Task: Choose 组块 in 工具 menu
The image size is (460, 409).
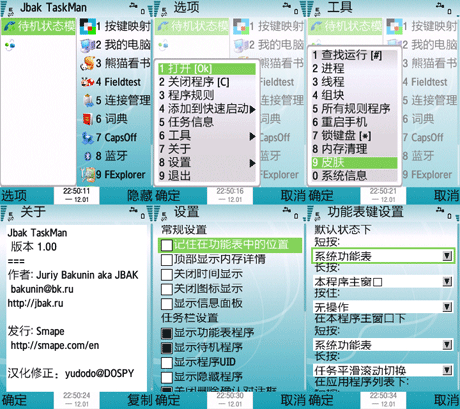Action: click(354, 95)
